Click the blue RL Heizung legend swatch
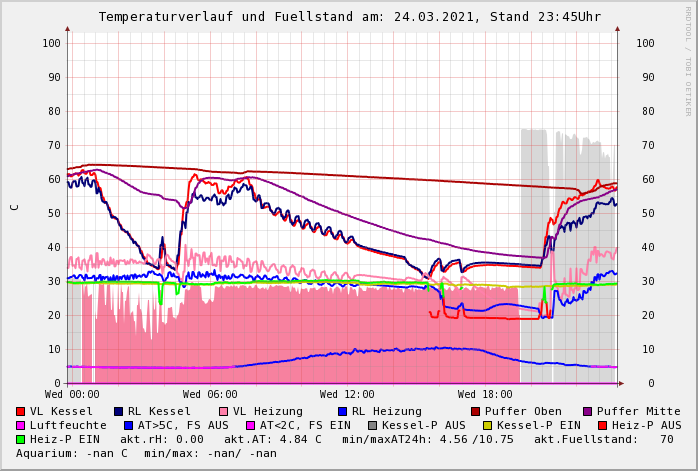 (343, 411)
